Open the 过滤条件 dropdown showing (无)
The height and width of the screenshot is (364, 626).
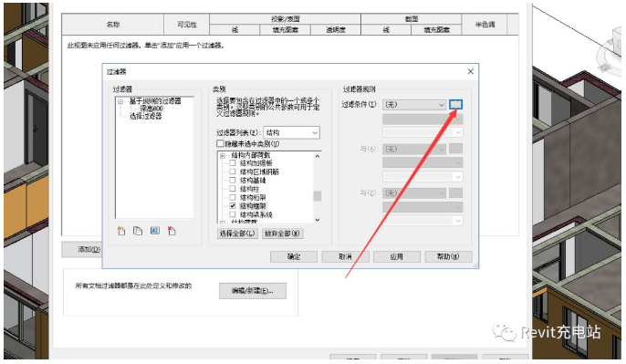click(x=414, y=105)
